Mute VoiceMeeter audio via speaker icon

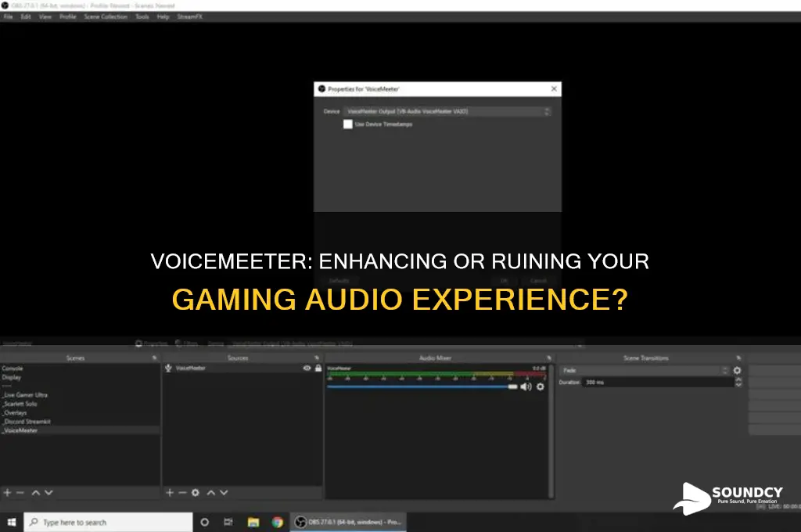pyautogui.click(x=526, y=386)
